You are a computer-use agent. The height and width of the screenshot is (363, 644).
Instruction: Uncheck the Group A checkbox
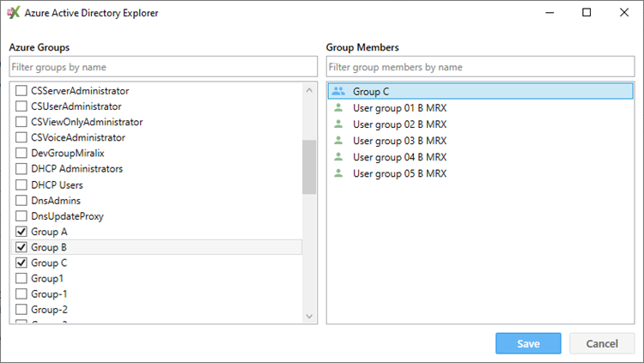pos(21,232)
